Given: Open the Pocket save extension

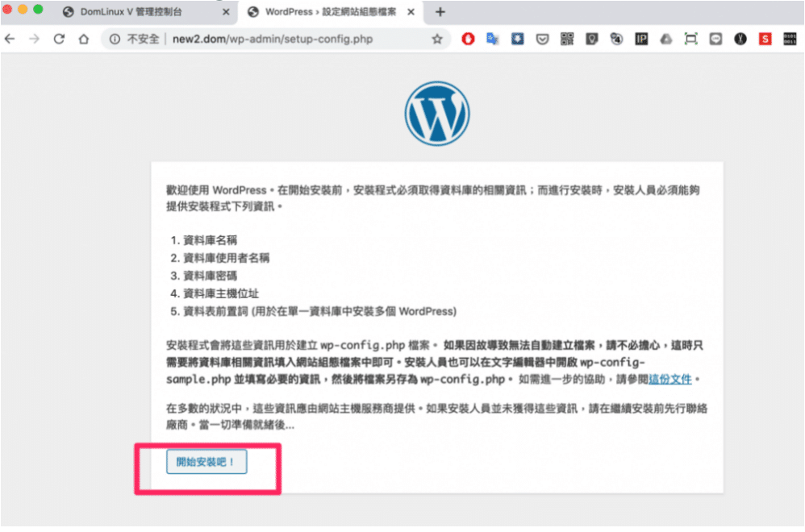Looking at the screenshot, I should (542, 39).
